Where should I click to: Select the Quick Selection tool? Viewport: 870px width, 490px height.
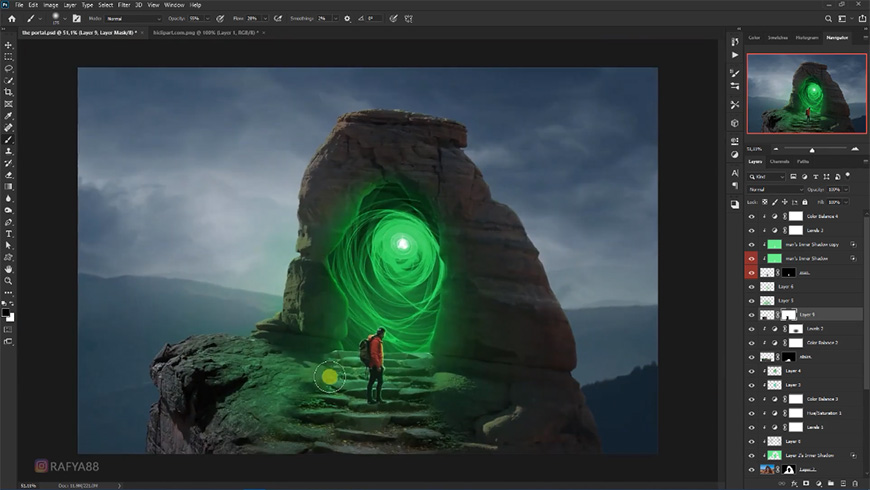8,80
